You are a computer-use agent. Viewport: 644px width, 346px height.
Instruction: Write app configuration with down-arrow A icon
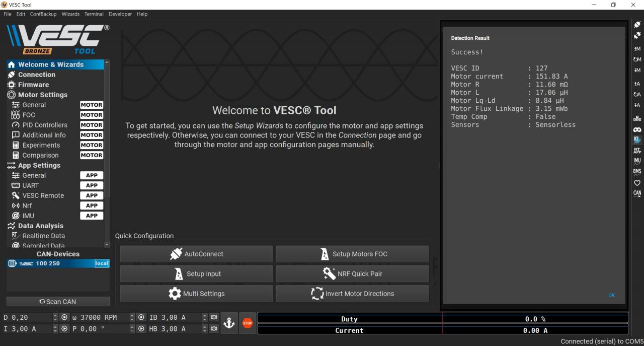coord(637,105)
